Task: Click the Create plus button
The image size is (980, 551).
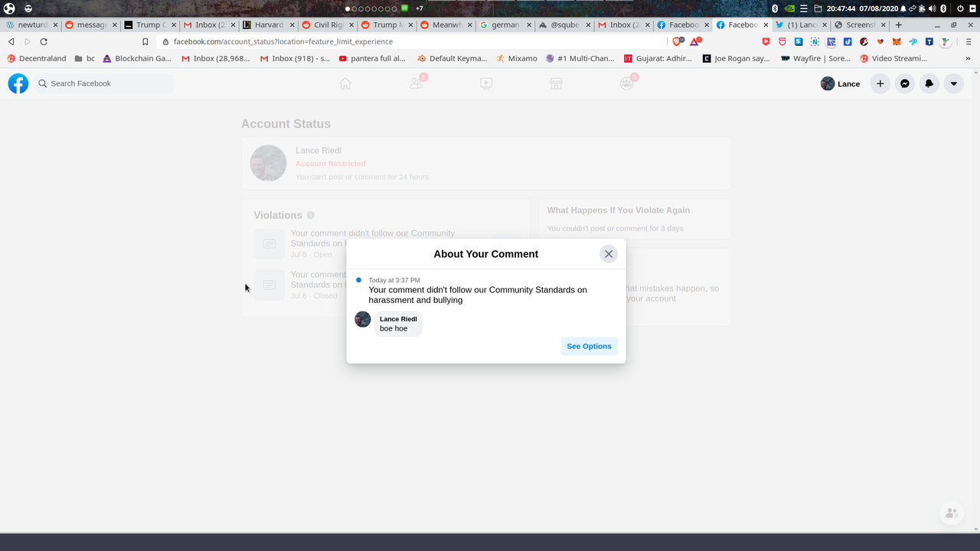Action: [880, 83]
